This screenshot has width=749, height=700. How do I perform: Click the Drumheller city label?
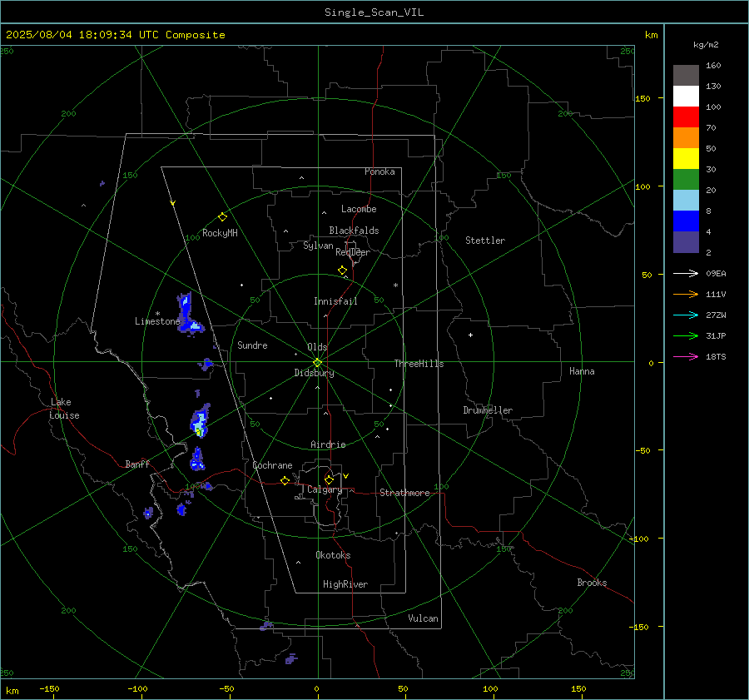[488, 410]
